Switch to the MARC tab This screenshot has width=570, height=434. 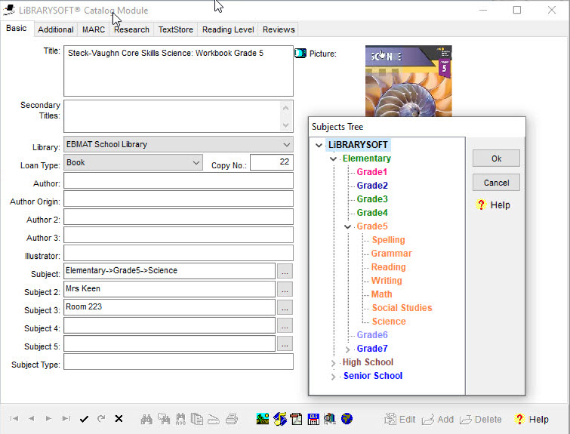pyautogui.click(x=93, y=30)
